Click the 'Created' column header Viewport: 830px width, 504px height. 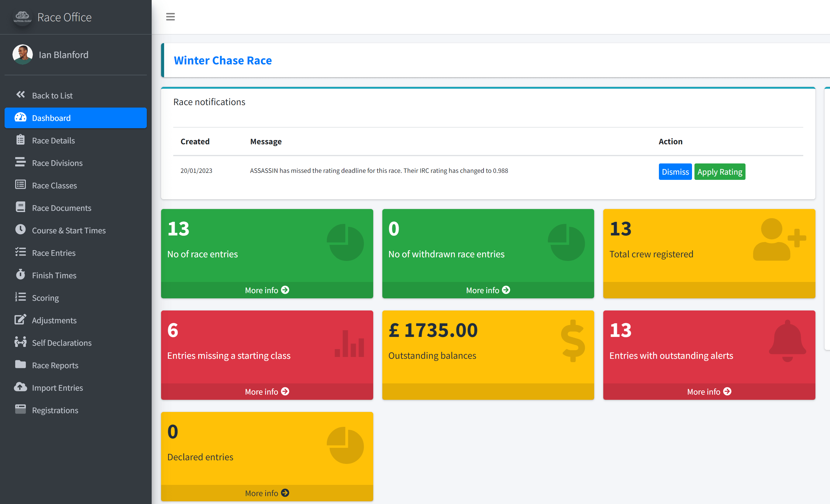pyautogui.click(x=195, y=141)
